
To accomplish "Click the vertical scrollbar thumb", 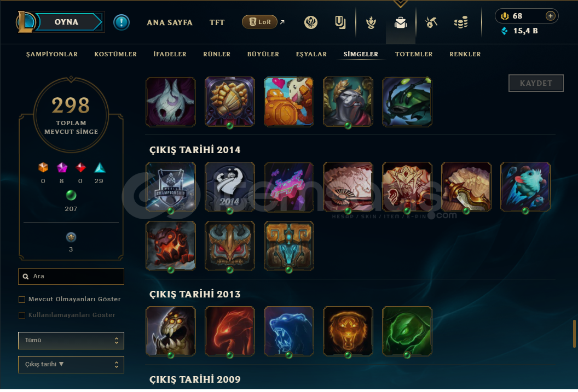I will pyautogui.click(x=574, y=334).
